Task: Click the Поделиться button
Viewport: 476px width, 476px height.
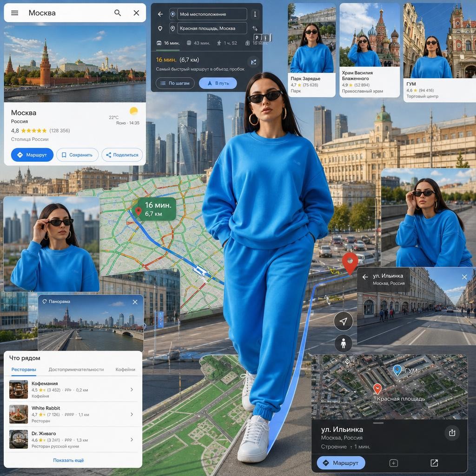Action: (122, 155)
